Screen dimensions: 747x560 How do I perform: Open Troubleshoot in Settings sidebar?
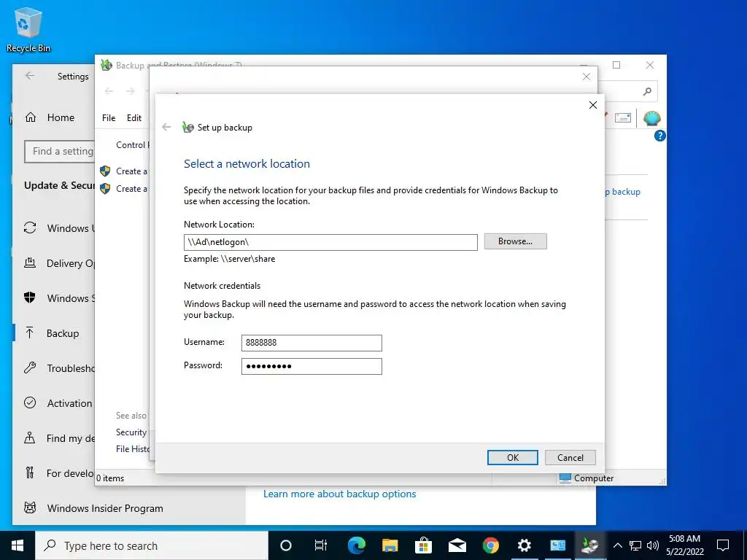click(59, 368)
